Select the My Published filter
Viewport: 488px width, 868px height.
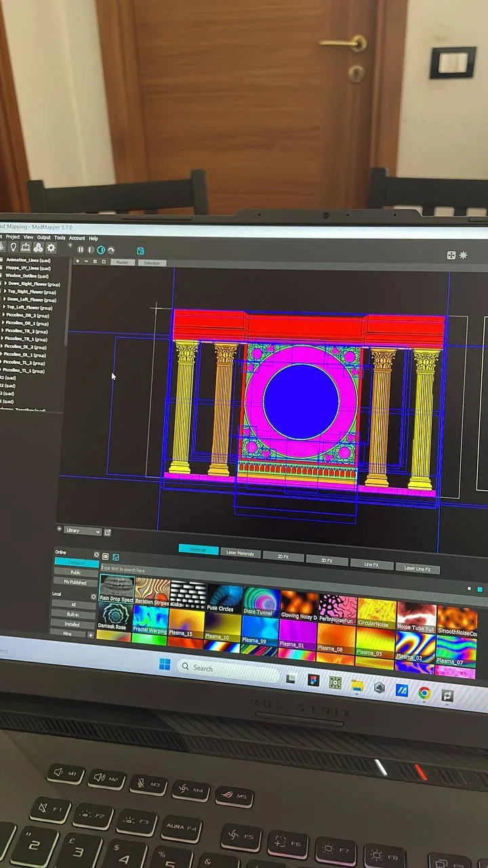[75, 582]
